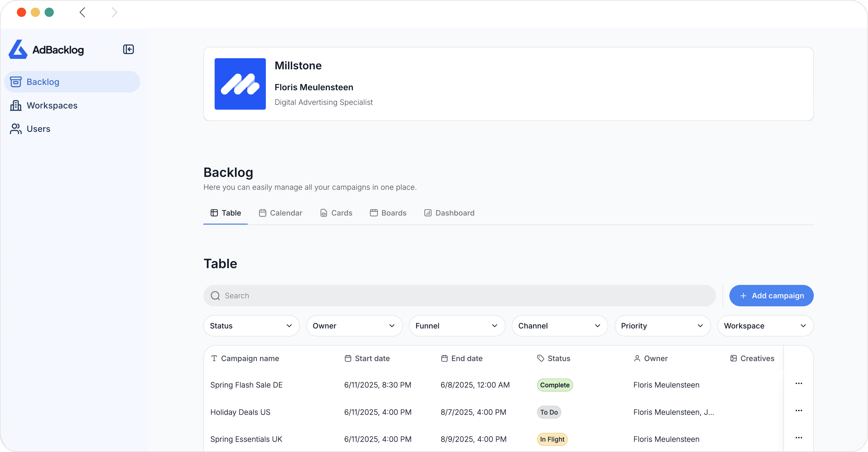
Task: Open the Dashboard view
Action: pyautogui.click(x=449, y=213)
